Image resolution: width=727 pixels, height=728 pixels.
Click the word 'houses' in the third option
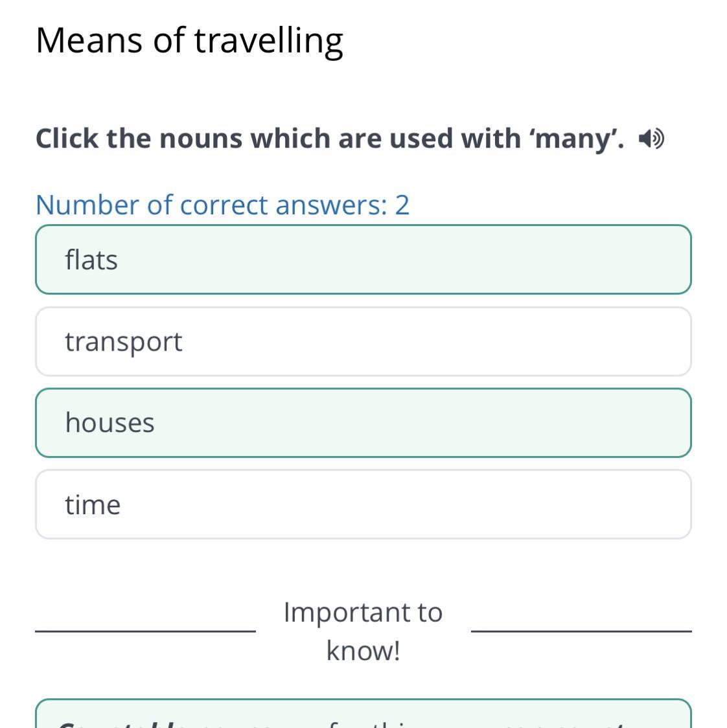click(x=110, y=422)
